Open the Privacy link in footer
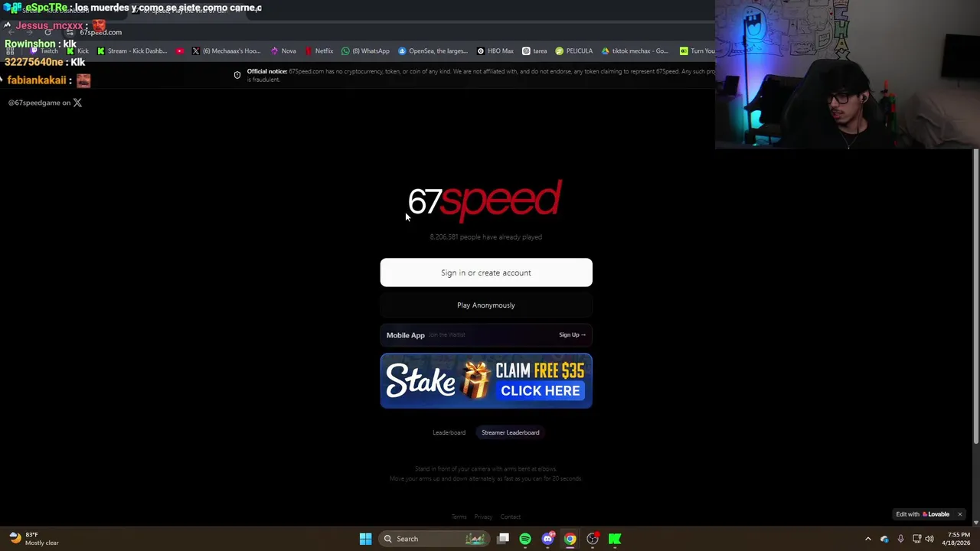This screenshot has width=980, height=551. (483, 517)
